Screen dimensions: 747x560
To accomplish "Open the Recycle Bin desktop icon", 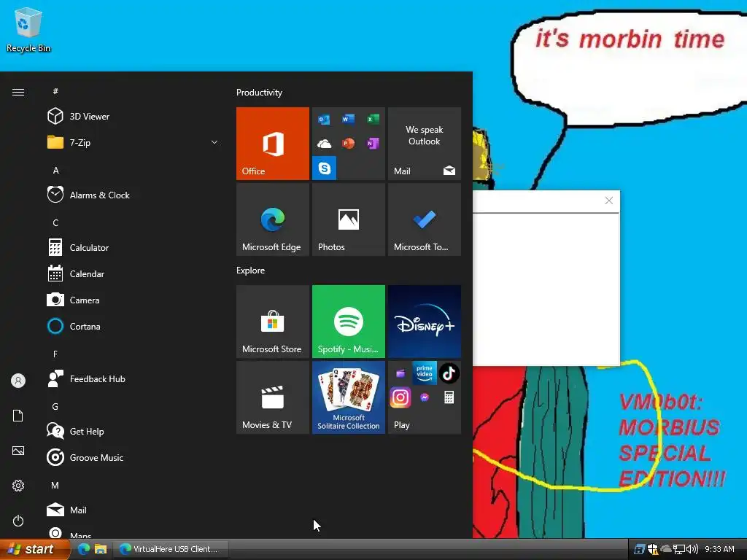I will coord(28,30).
